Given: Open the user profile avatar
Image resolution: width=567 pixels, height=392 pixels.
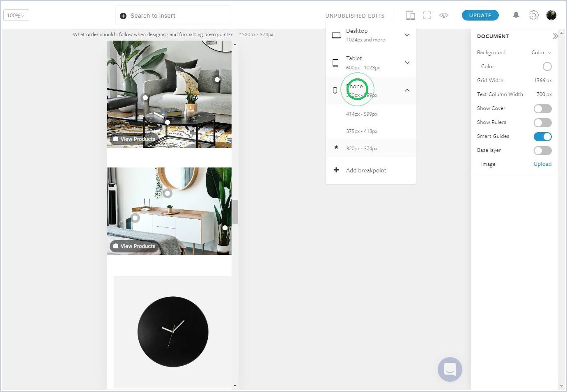Looking at the screenshot, I should 551,15.
